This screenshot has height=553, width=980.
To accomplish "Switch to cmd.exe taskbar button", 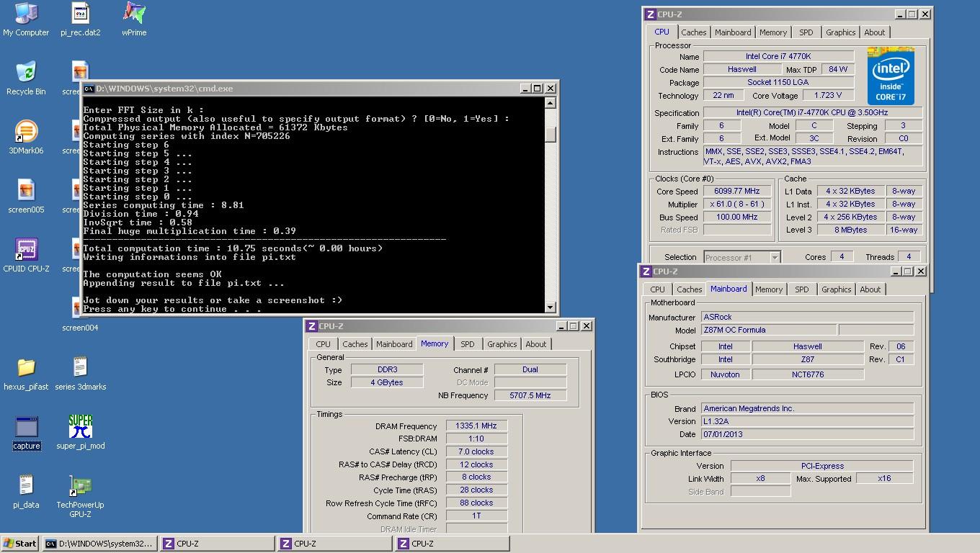I will [99, 544].
